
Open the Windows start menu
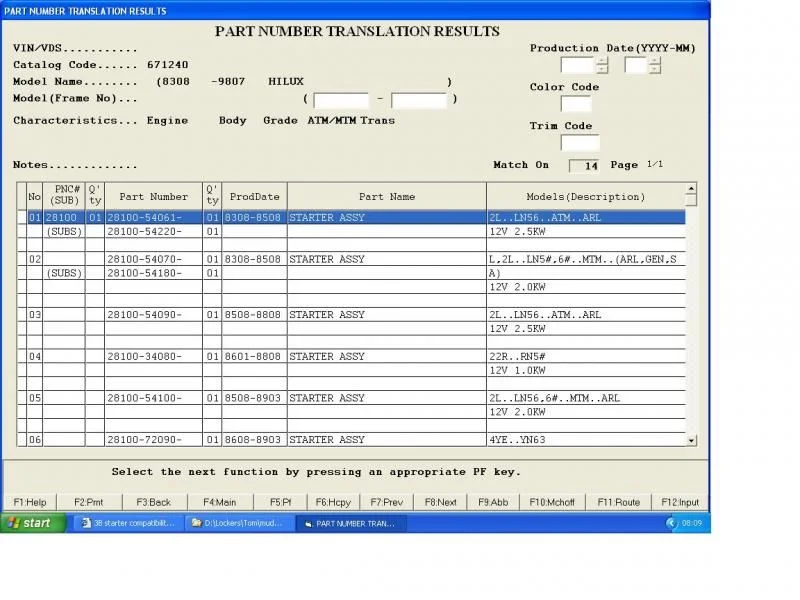(33, 523)
